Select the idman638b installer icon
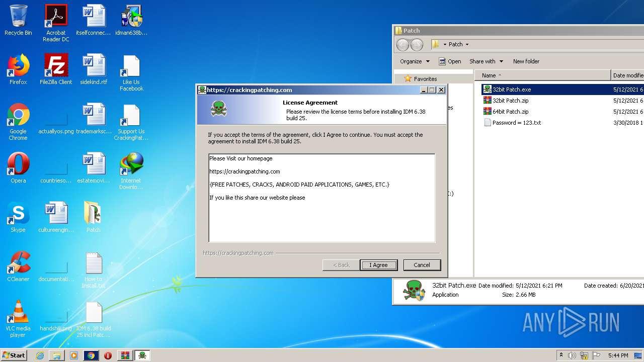 click(131, 20)
